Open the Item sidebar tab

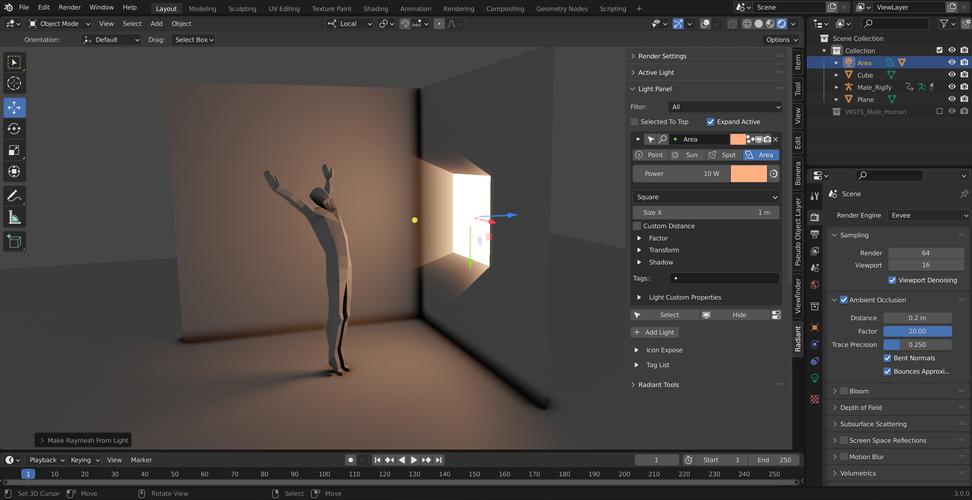pos(798,61)
